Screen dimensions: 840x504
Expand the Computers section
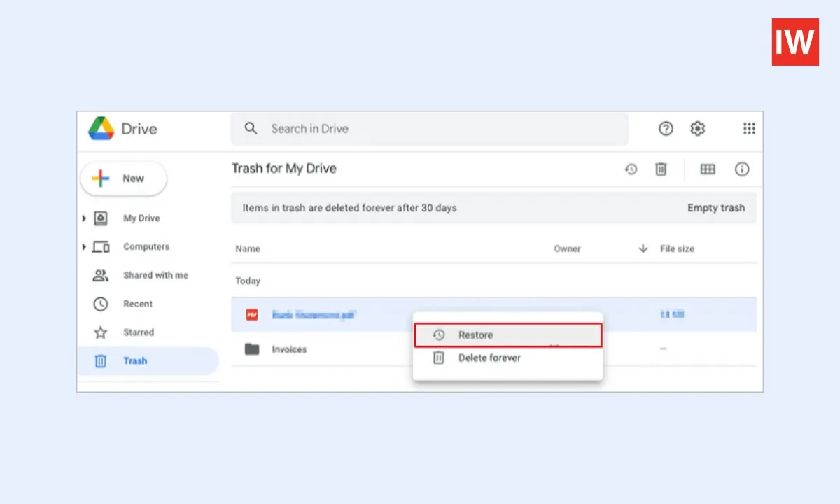84,246
